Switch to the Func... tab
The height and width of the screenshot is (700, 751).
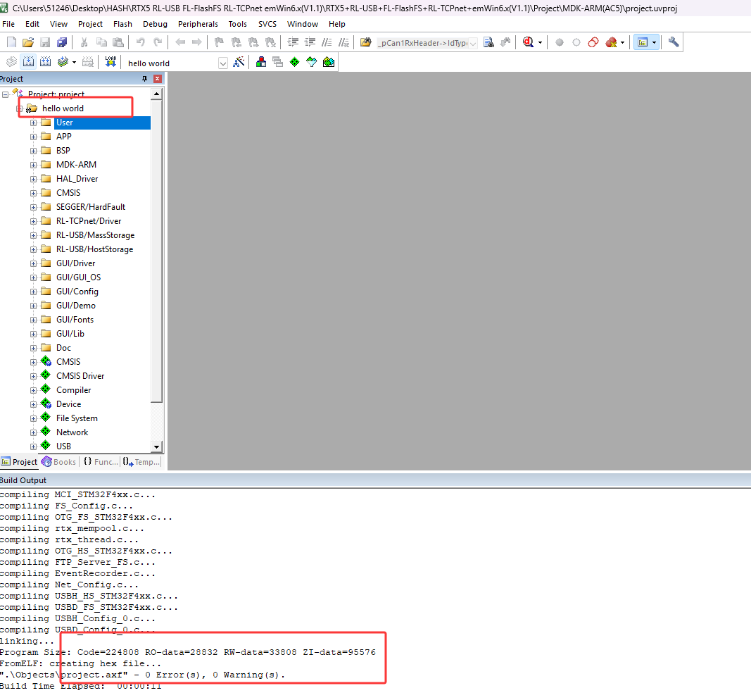[101, 462]
